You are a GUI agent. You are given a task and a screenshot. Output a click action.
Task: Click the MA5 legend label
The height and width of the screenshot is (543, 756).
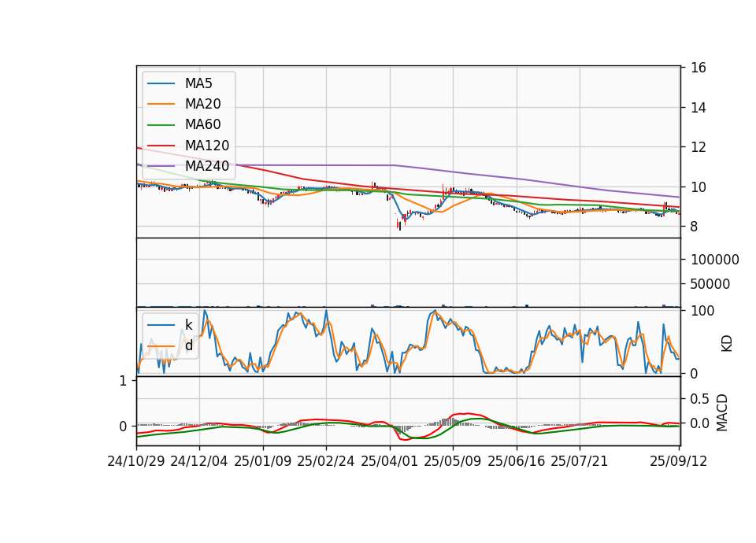point(198,83)
